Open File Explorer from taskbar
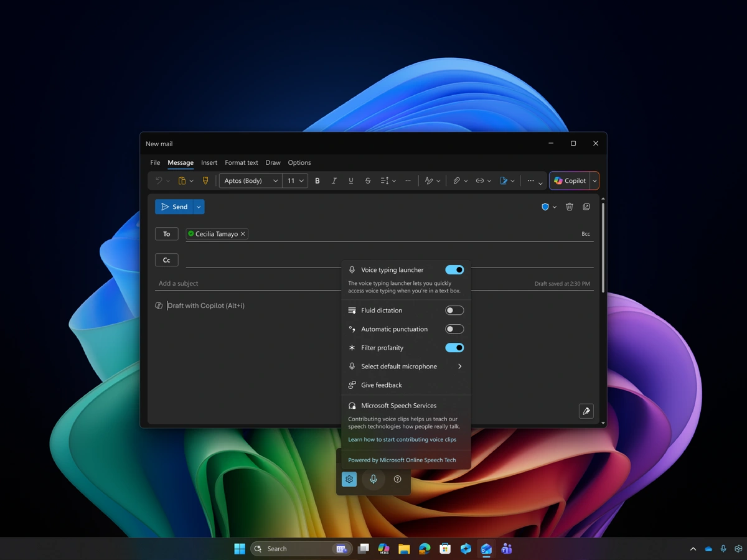This screenshot has height=560, width=747. (404, 549)
